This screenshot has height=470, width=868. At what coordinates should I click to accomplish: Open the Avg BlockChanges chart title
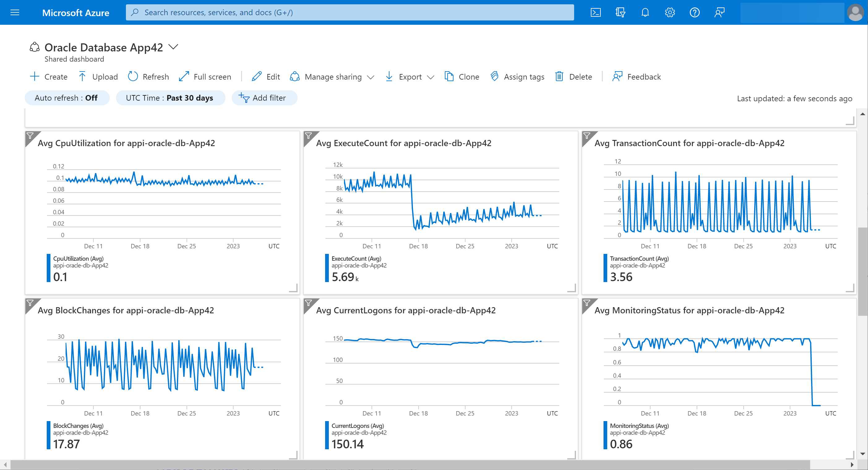(126, 310)
